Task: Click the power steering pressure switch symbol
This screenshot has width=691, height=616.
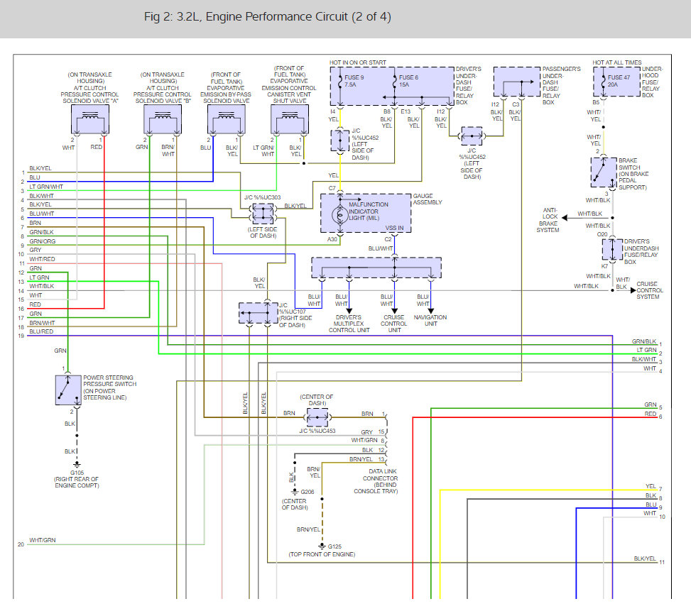Action: point(68,390)
